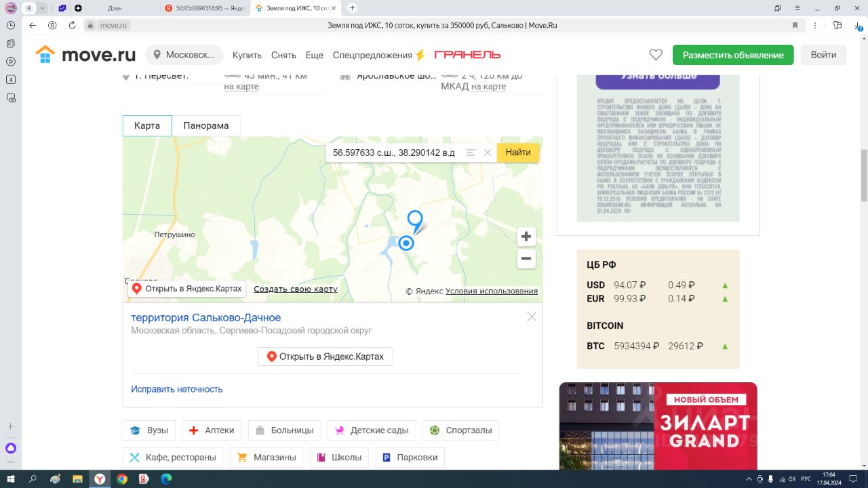This screenshot has width=868, height=488.
Task: Click Открыть в Яндекс.Картах in location card
Action: coord(325,357)
